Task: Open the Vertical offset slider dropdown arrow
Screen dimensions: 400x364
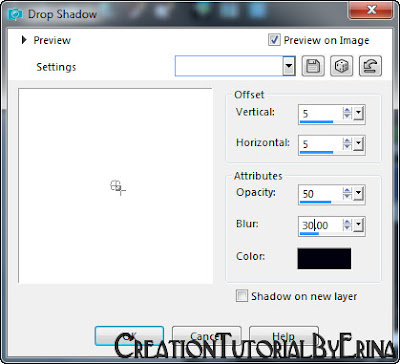Action: click(358, 113)
